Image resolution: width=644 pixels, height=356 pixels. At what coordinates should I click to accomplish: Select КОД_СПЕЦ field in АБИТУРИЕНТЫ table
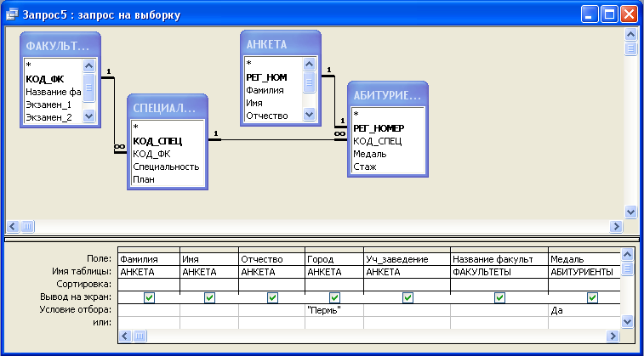click(x=388, y=141)
